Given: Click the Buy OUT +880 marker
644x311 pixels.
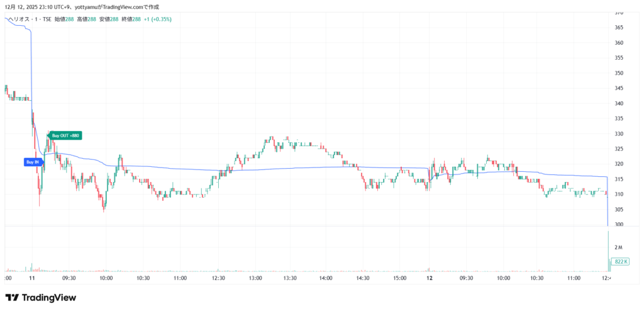Looking at the screenshot, I should [x=65, y=135].
